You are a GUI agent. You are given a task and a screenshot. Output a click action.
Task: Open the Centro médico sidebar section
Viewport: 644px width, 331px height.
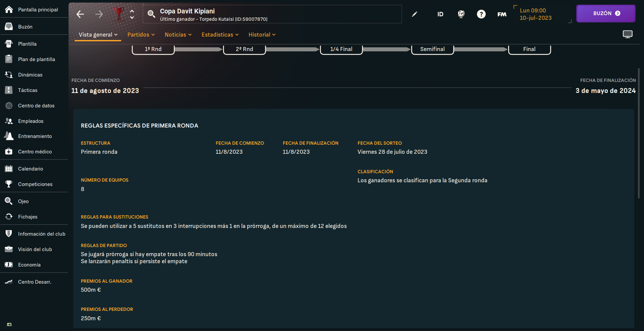click(x=35, y=152)
